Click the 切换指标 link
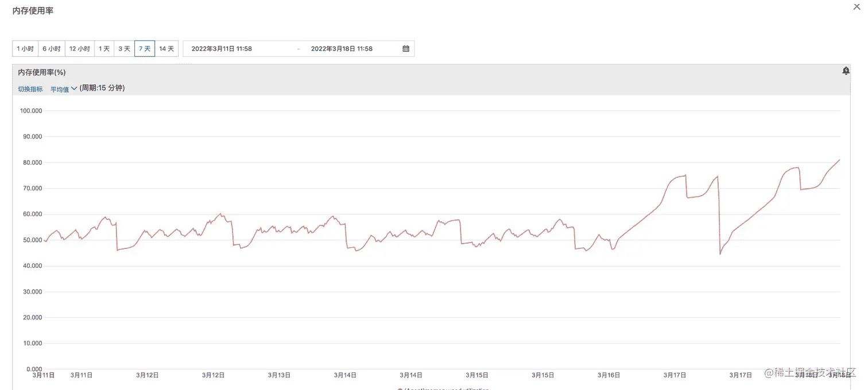The width and height of the screenshot is (868, 390). tap(30, 89)
